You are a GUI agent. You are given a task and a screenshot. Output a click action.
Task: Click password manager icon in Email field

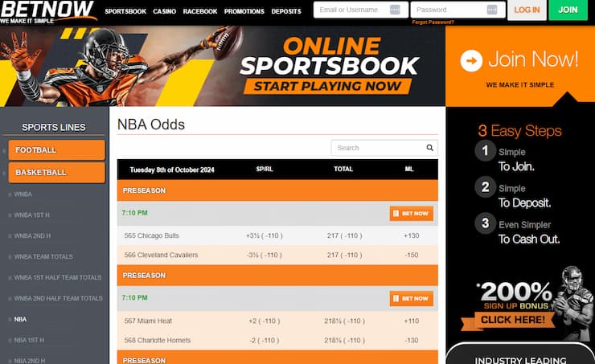click(x=395, y=10)
